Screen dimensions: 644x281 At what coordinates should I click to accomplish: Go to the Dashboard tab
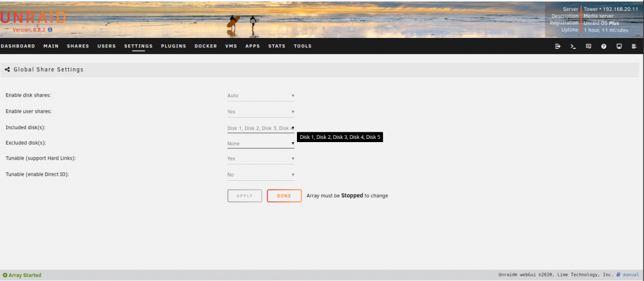click(17, 46)
